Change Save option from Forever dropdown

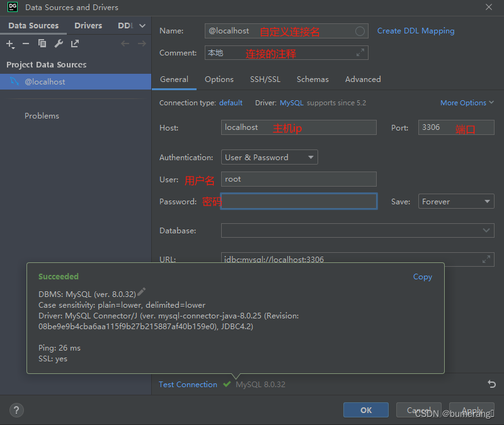click(x=455, y=201)
